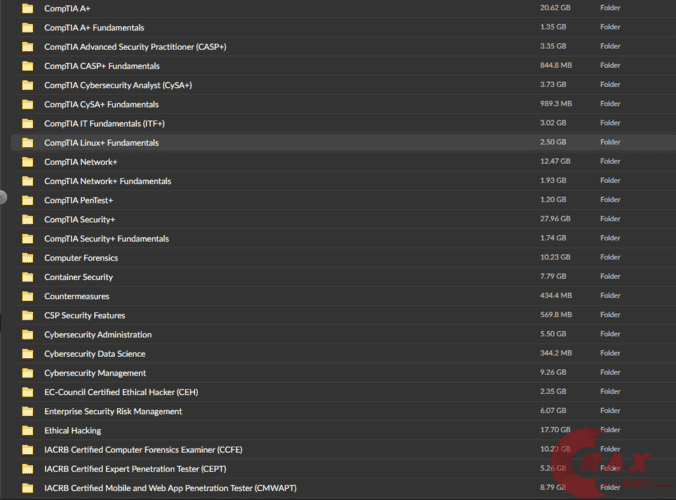Select the CompTIA Network+ Fundamentals name

(107, 181)
